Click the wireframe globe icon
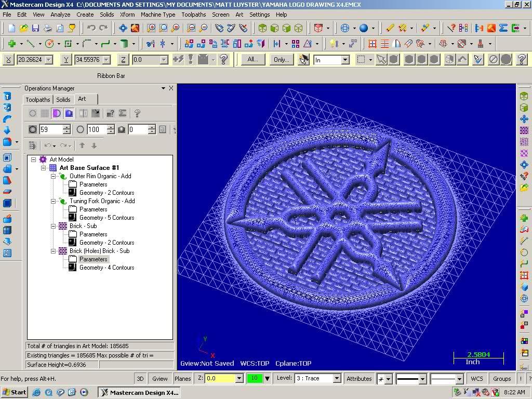 click(345, 28)
